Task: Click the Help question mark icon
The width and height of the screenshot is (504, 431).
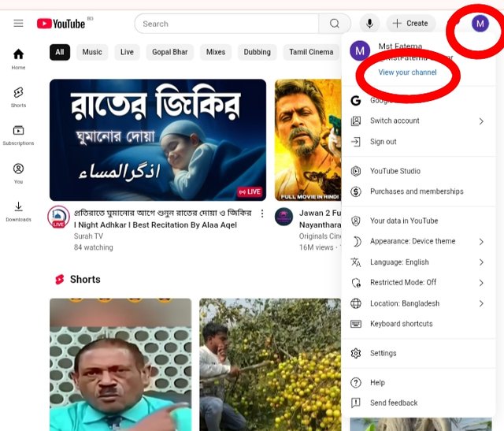Action: (356, 383)
